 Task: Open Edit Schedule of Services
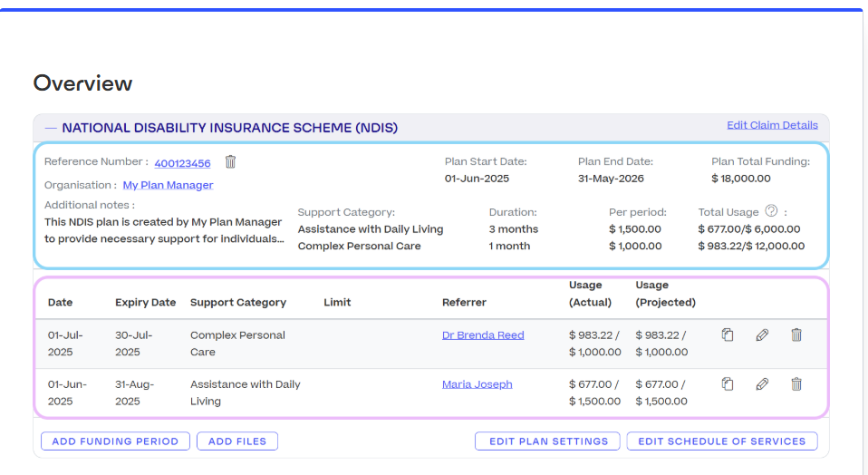point(721,441)
